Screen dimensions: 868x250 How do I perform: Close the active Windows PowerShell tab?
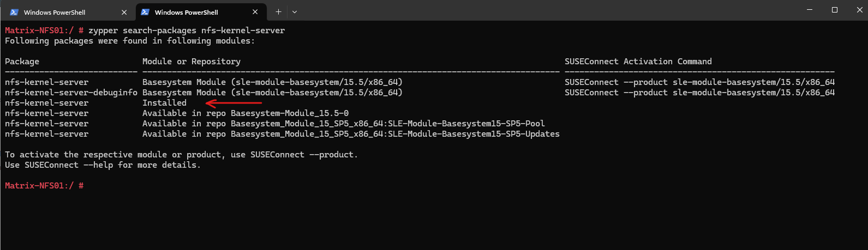pyautogui.click(x=255, y=12)
